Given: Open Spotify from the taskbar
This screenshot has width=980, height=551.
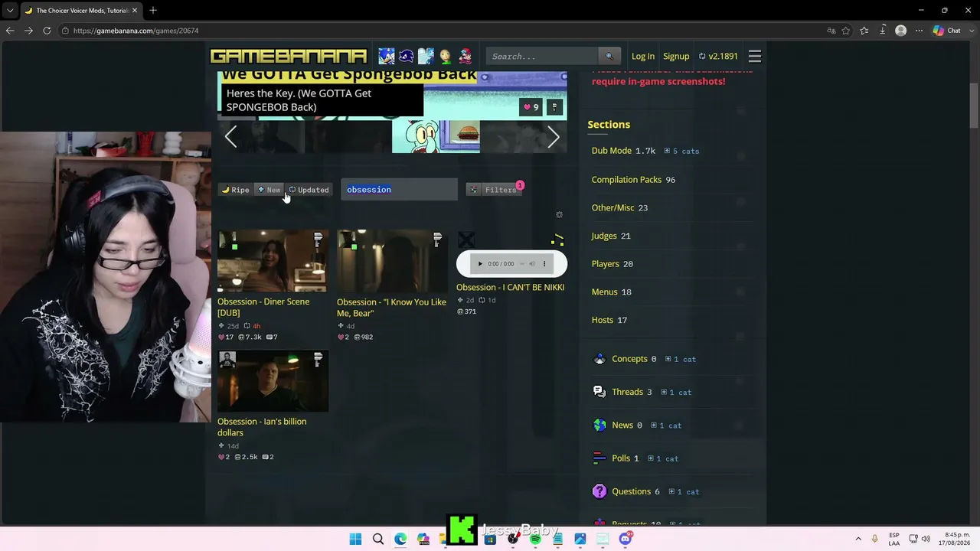Looking at the screenshot, I should click(535, 539).
